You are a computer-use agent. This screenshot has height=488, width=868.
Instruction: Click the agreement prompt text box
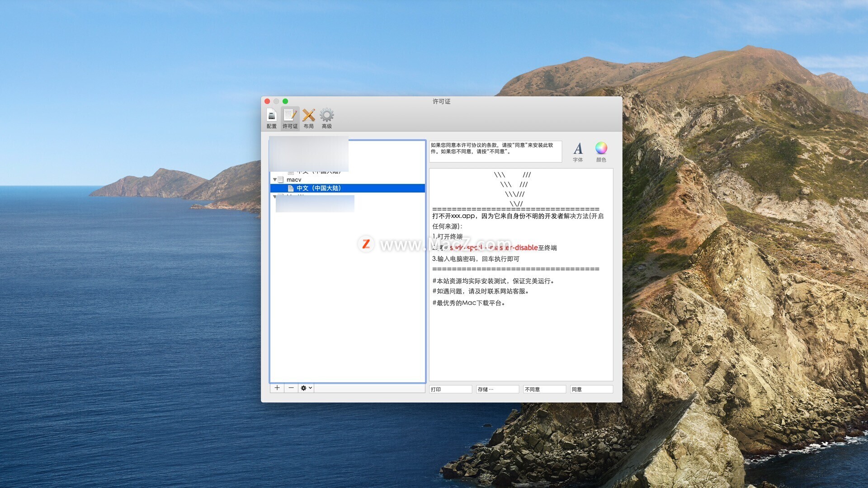pos(495,152)
